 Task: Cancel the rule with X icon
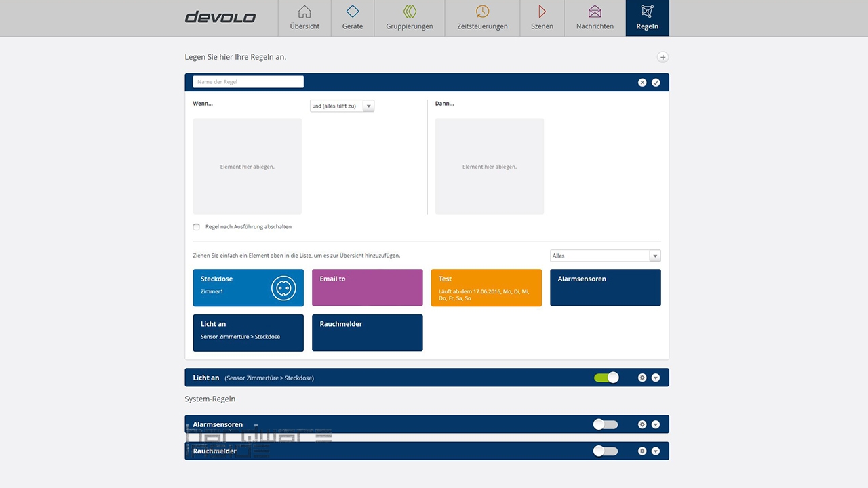click(642, 82)
